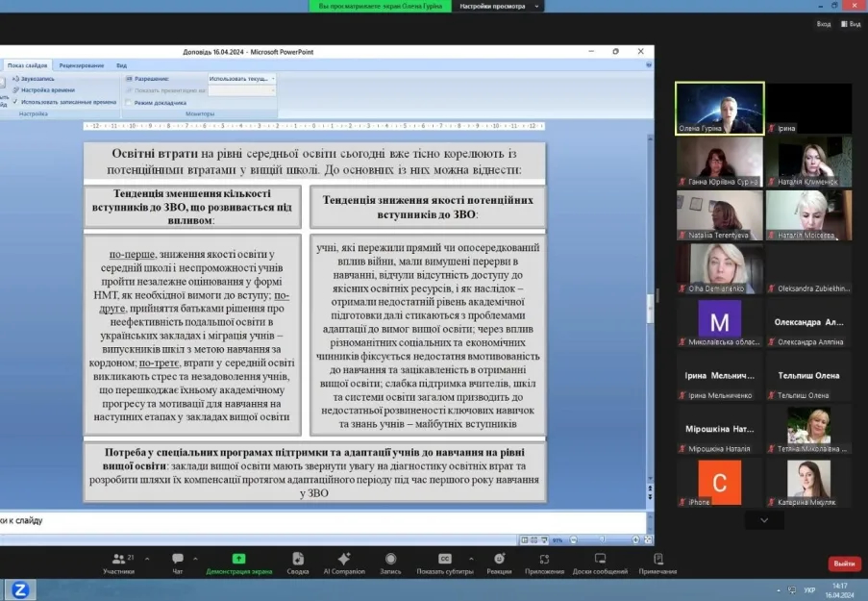
Task: Click the red Выйти leave button
Action: click(x=844, y=563)
